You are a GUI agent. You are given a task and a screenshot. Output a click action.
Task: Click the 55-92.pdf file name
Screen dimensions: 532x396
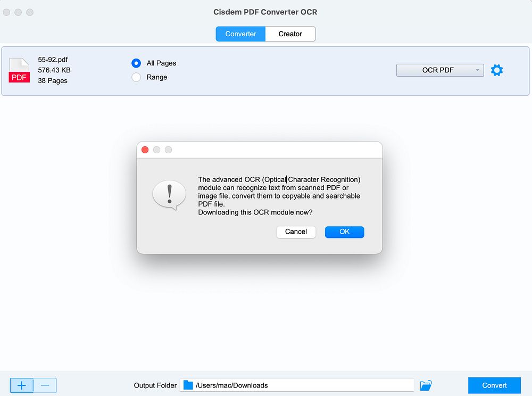coord(53,60)
